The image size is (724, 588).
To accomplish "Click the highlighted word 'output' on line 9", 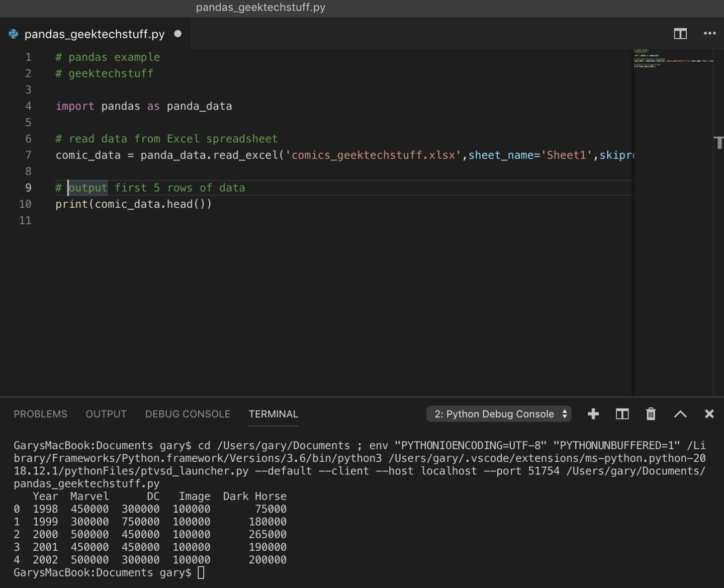I will coord(88,188).
